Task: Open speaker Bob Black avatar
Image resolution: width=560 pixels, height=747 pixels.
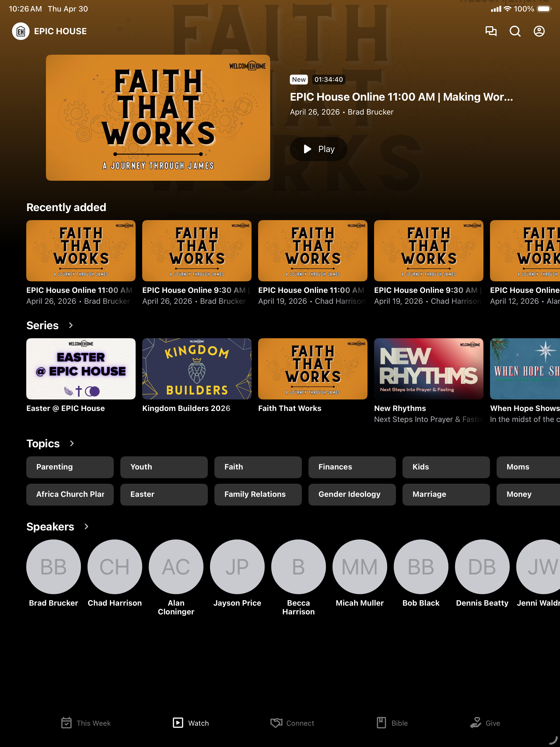Action: (421, 567)
